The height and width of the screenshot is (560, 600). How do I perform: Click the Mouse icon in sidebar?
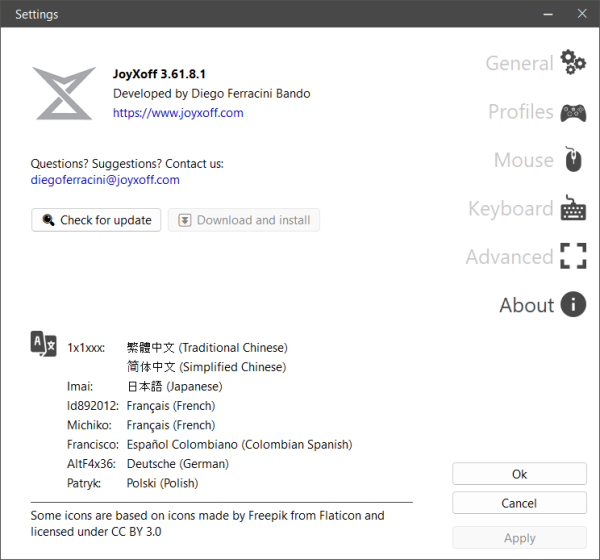click(573, 159)
